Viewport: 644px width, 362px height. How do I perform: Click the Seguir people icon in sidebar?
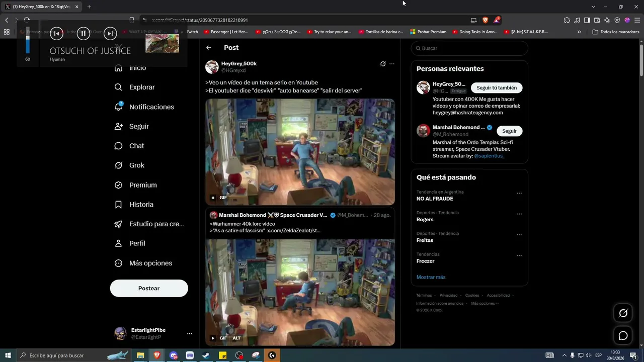coord(118,126)
